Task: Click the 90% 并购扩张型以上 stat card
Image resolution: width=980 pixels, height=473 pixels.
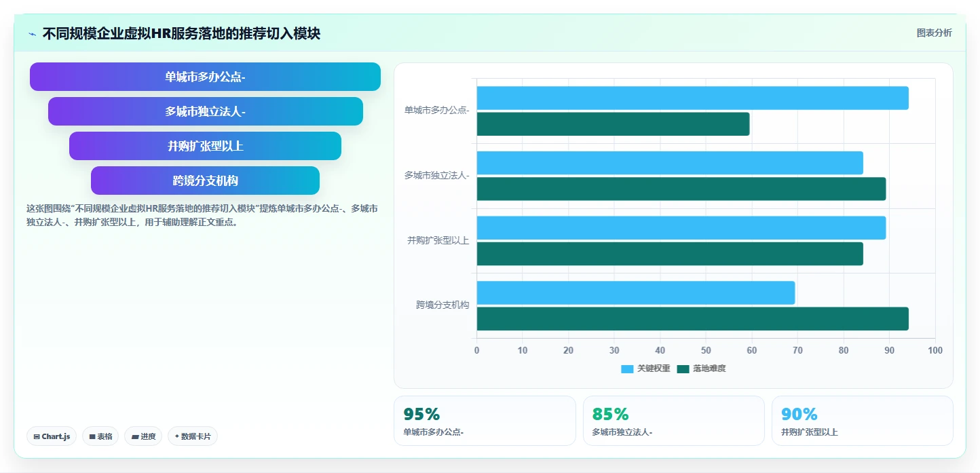Action: tap(862, 421)
